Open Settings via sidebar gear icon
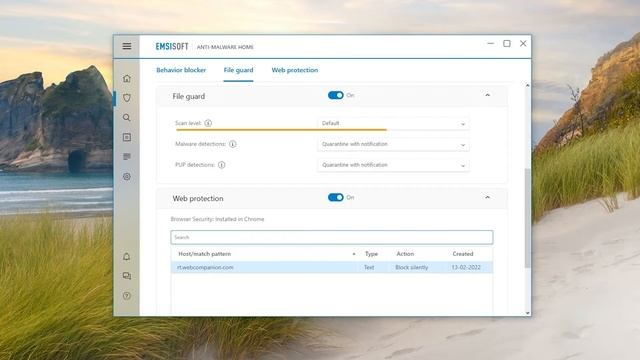The image size is (640, 360). point(127,177)
